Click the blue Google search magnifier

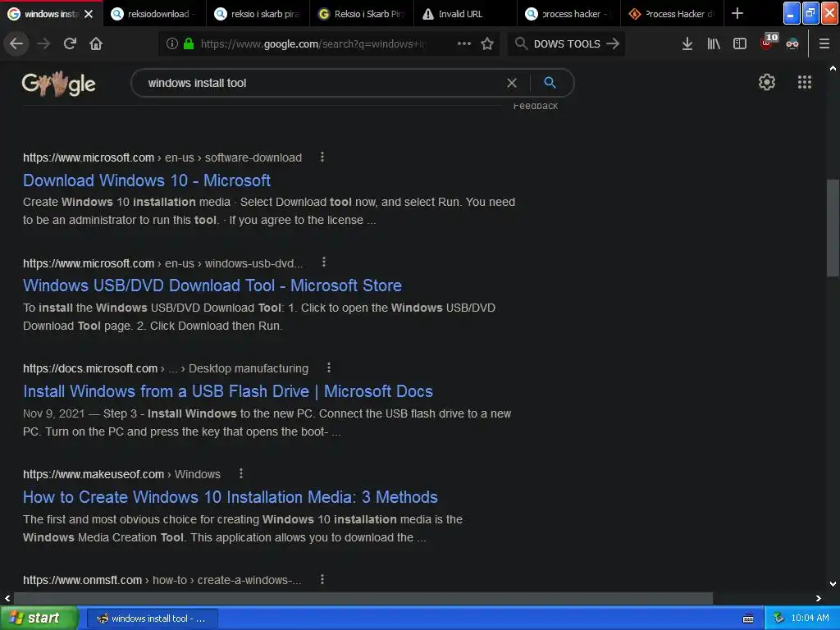click(x=550, y=83)
